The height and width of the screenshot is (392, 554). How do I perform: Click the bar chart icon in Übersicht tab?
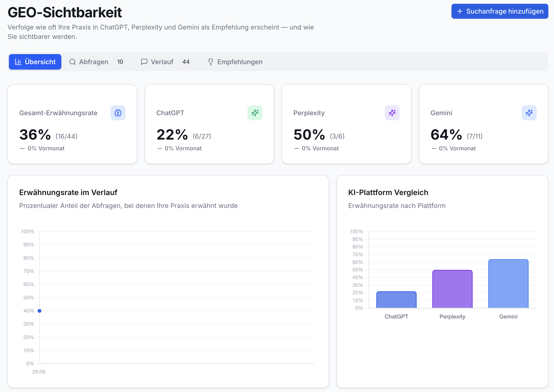(x=18, y=62)
